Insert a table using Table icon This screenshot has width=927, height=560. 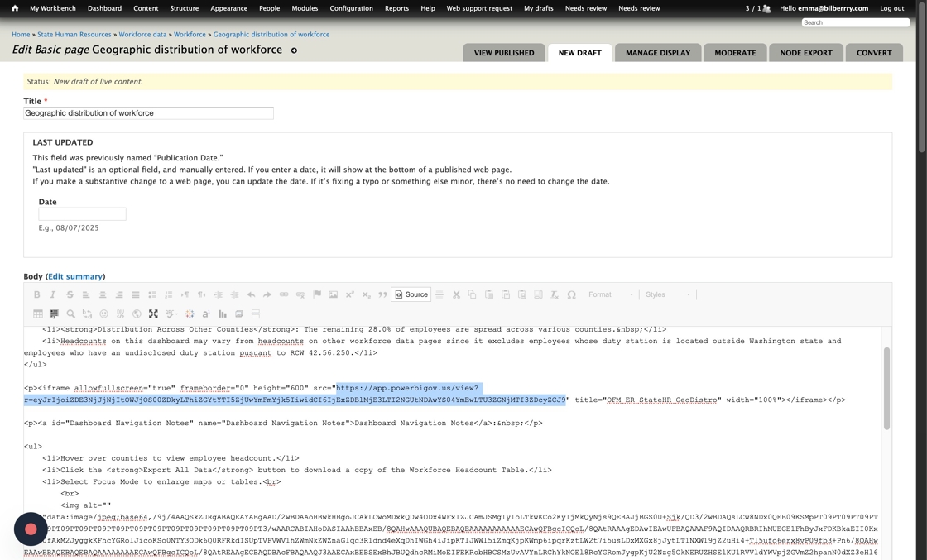[38, 314]
